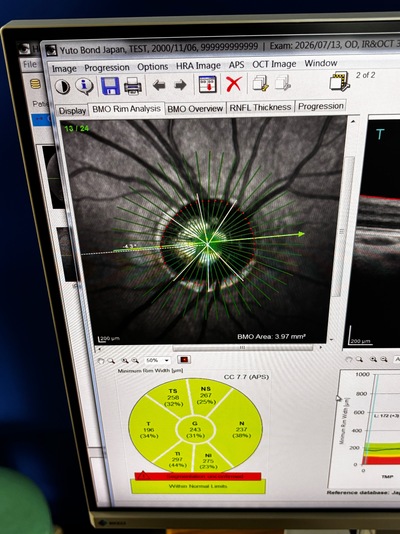Click the vertical scrollbar thumb beside fundus image
Image resolution: width=400 pixels, height=534 pixels.
[343, 226]
